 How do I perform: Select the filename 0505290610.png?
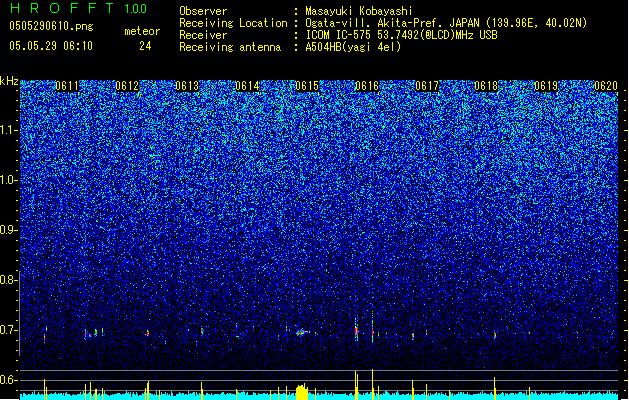click(51, 26)
